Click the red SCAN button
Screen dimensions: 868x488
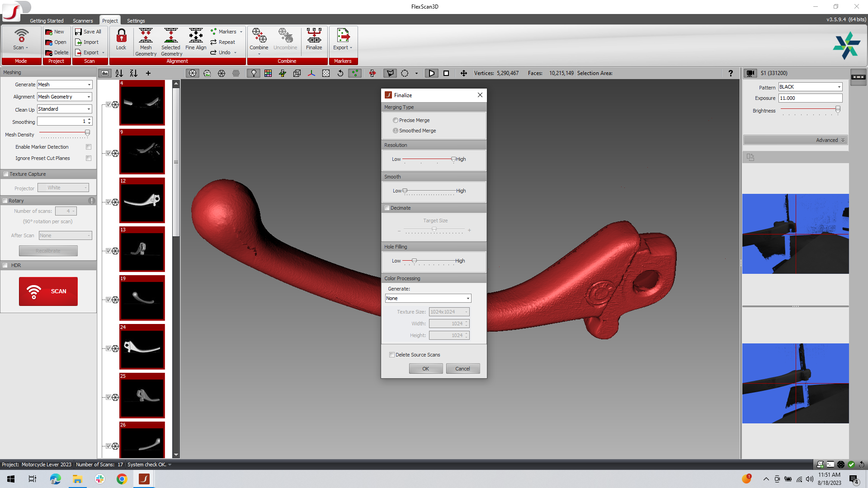[48, 291]
